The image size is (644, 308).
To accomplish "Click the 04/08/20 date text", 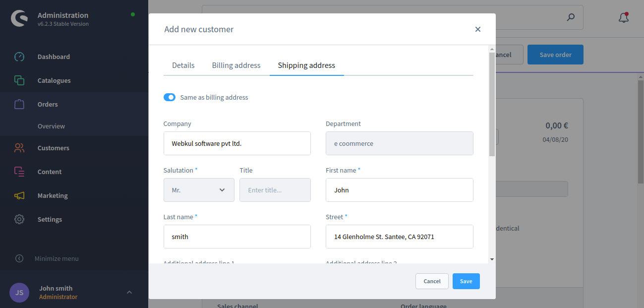I will tap(555, 139).
